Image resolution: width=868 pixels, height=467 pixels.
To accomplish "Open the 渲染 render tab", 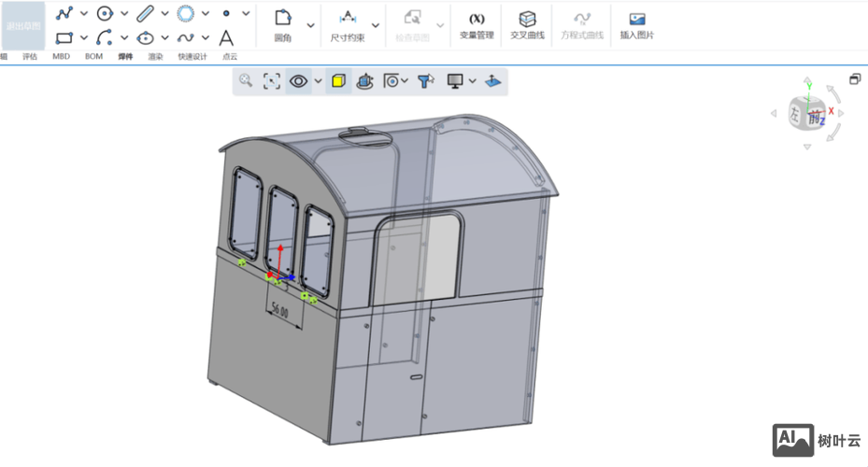I will [x=155, y=57].
